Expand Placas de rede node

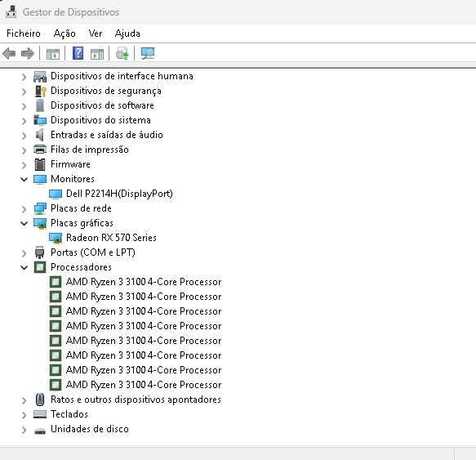click(24, 209)
